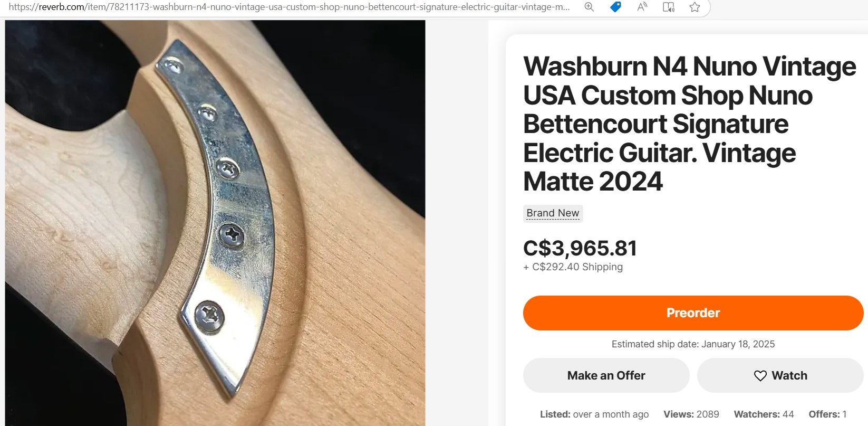Add page to favorites with star icon

[695, 7]
